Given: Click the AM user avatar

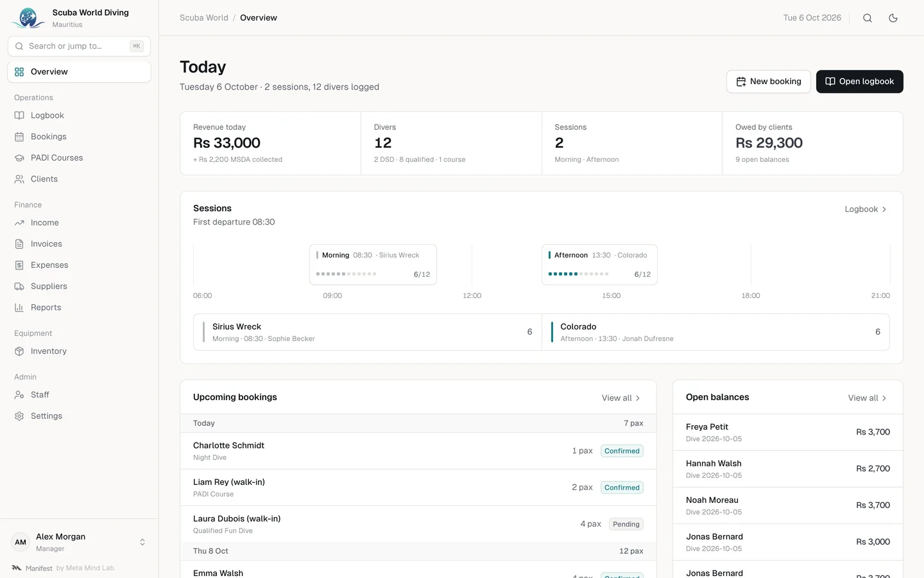Looking at the screenshot, I should (21, 543).
